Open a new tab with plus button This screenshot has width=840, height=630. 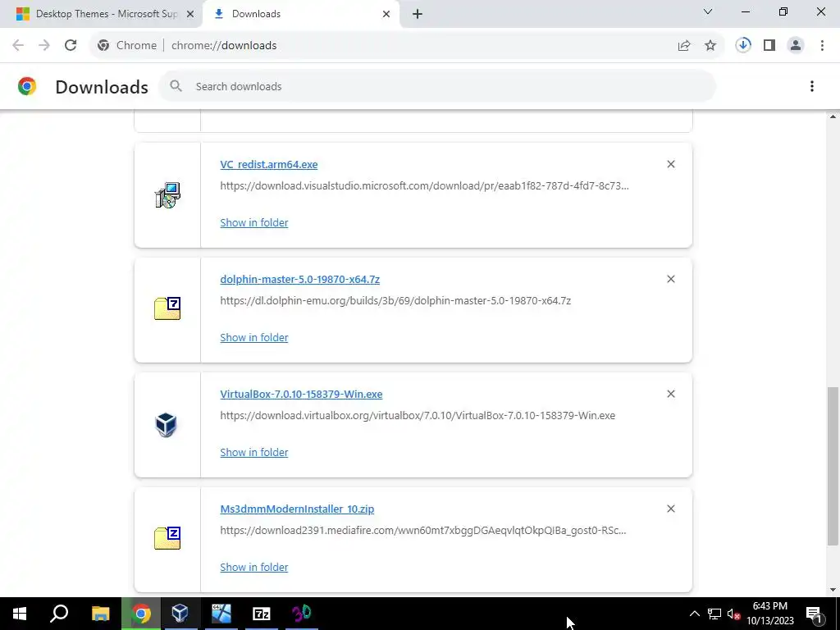[x=418, y=14]
